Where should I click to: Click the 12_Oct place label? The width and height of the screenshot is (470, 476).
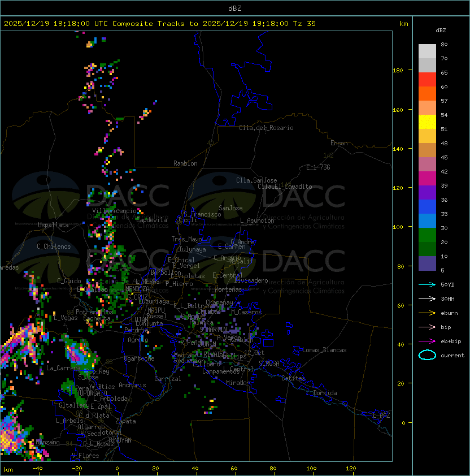point(254,353)
